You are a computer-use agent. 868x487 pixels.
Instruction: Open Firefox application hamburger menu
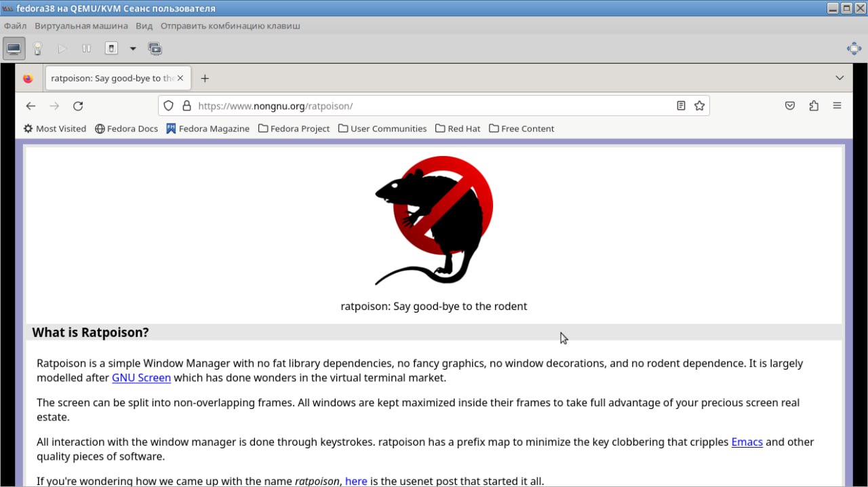[837, 106]
